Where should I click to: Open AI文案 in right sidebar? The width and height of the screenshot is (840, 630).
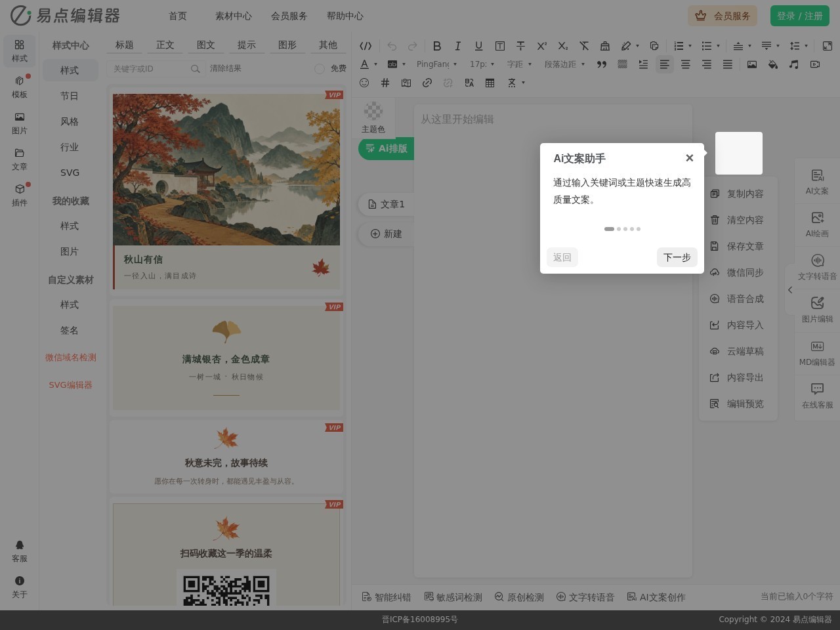tap(818, 182)
